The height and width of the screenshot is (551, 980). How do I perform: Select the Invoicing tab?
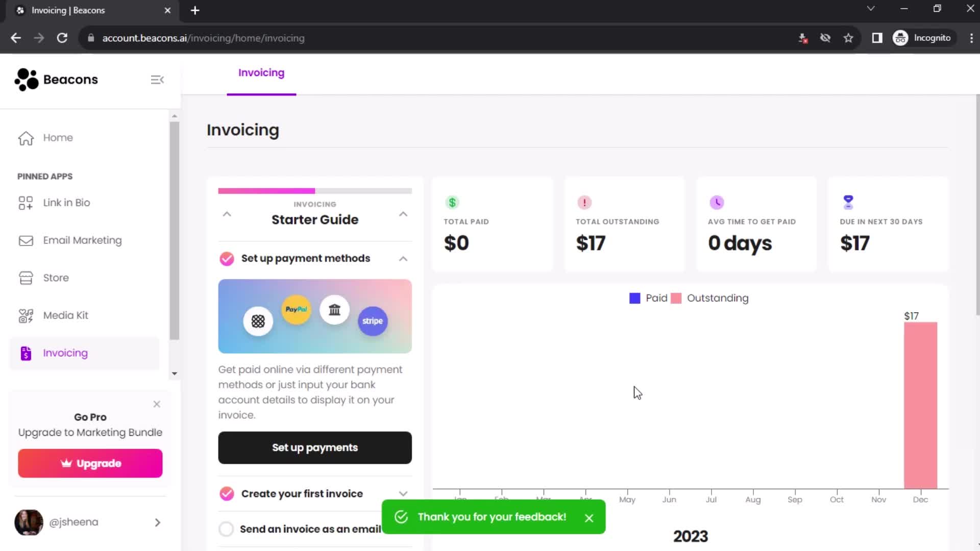(261, 72)
